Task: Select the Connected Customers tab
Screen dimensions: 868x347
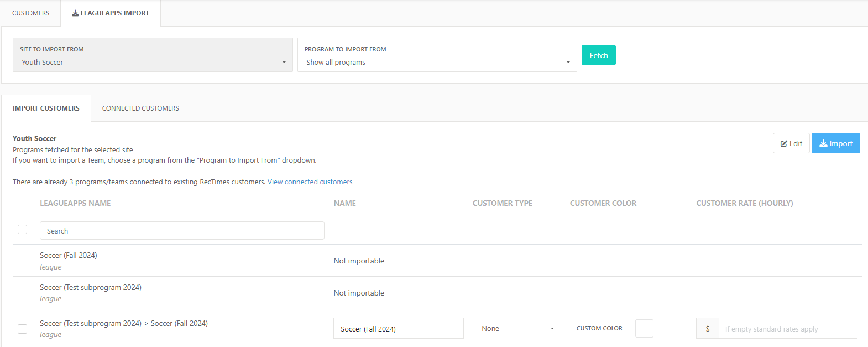Action: coord(140,108)
